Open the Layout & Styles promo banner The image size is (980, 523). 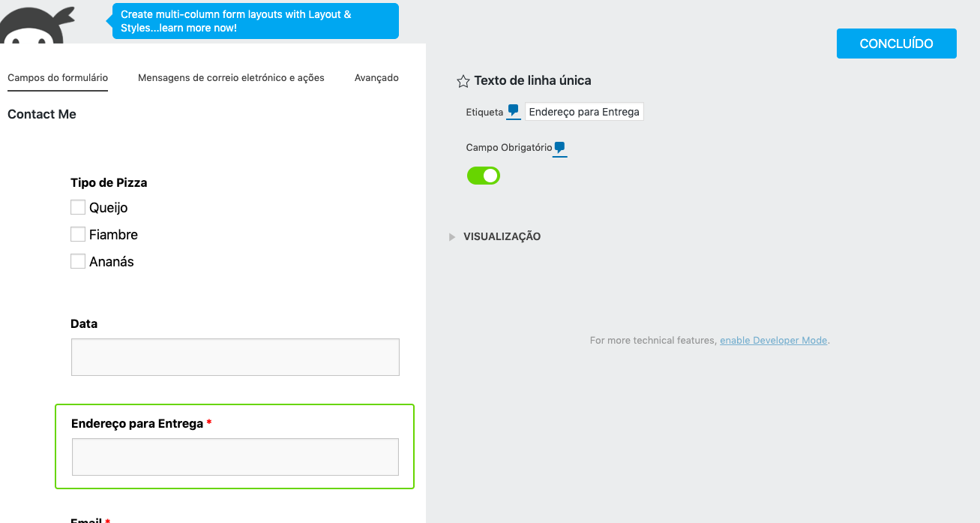coord(256,21)
